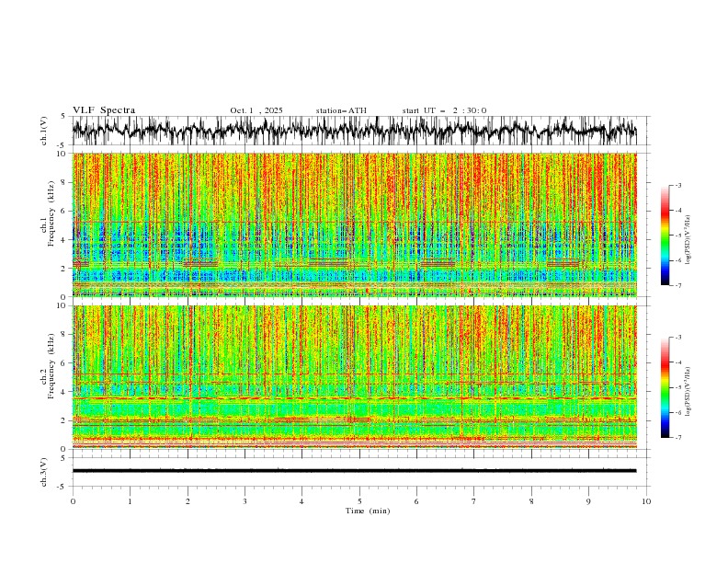The width and height of the screenshot is (728, 563).
Task: Click the ch.1 spectrogram "6" kHz tick
Action: (x=64, y=211)
